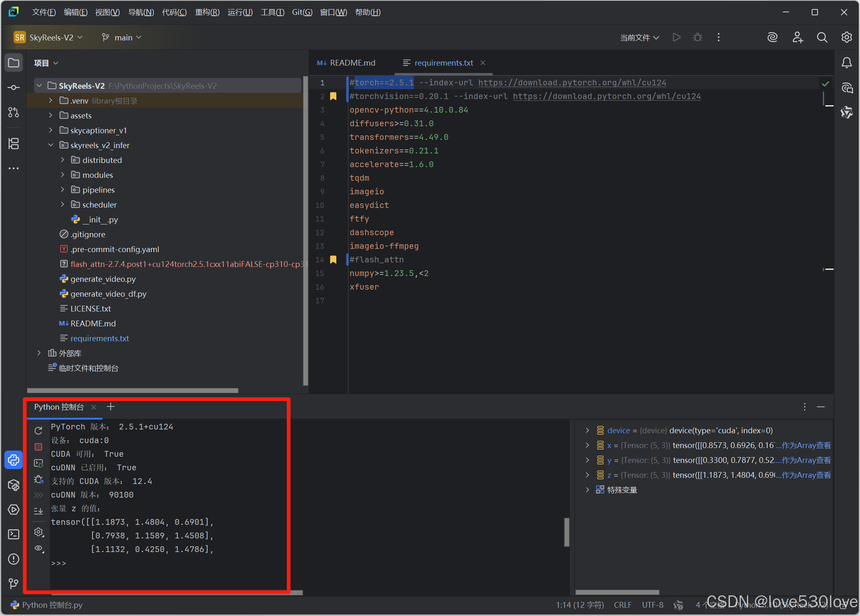The height and width of the screenshot is (616, 860).
Task: Rerun the Python console
Action: coord(38,430)
